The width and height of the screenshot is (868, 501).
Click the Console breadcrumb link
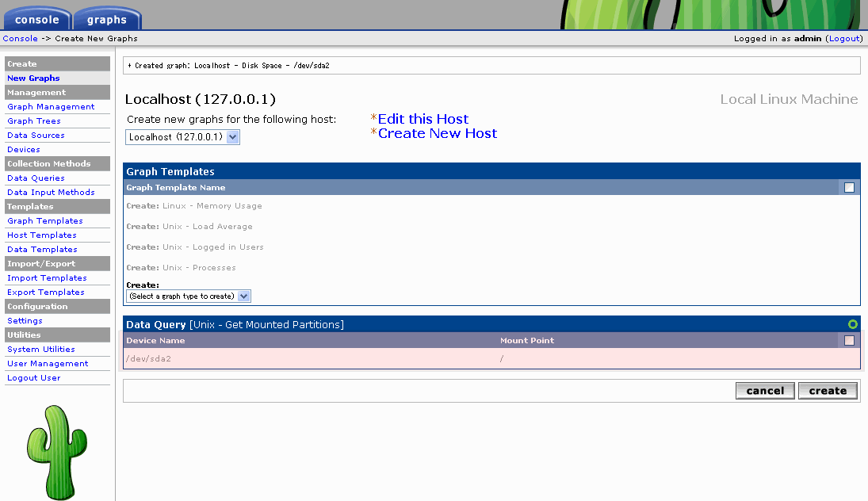[20, 38]
